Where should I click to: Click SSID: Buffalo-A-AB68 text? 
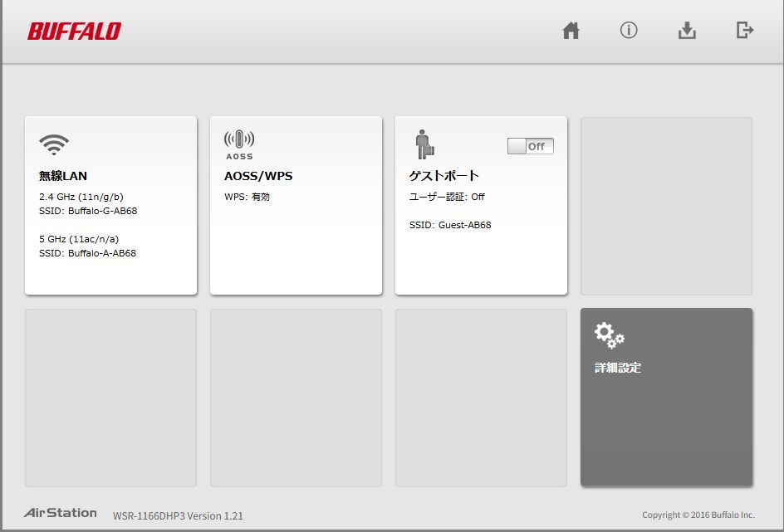pyautogui.click(x=87, y=253)
